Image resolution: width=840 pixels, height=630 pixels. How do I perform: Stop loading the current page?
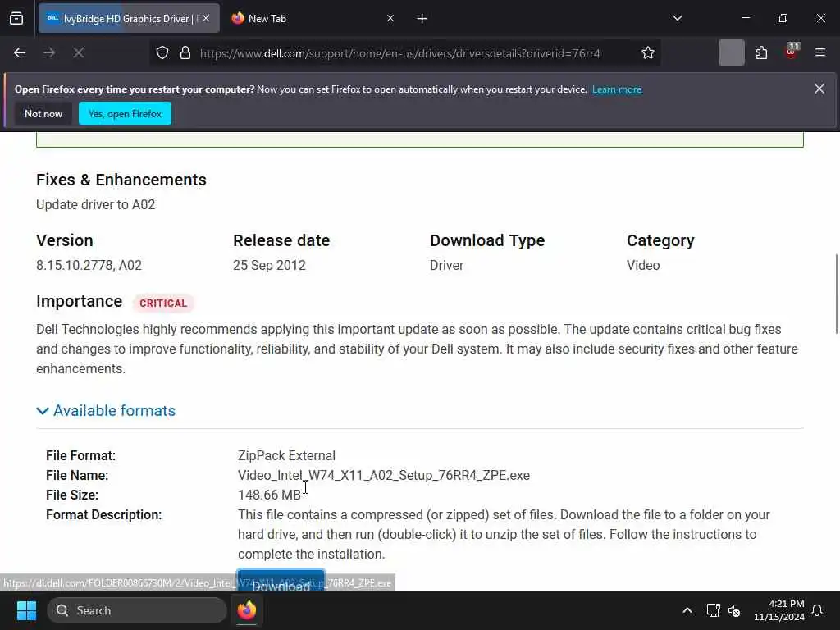pyautogui.click(x=79, y=53)
